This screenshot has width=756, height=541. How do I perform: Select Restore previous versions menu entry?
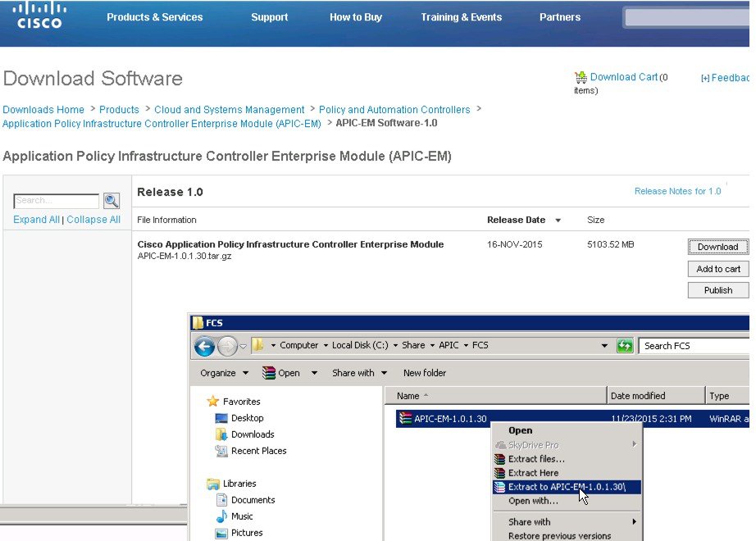(x=560, y=536)
